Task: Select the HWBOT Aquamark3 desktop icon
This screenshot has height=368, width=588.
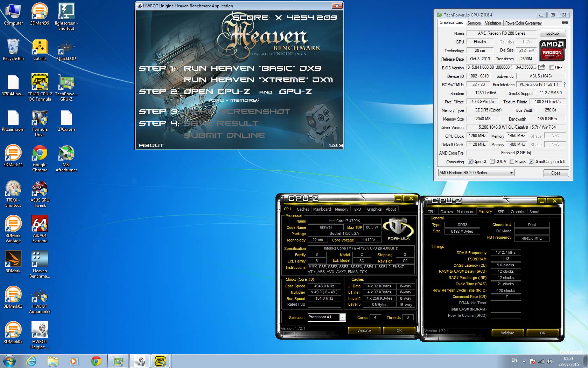Action: 40,300
